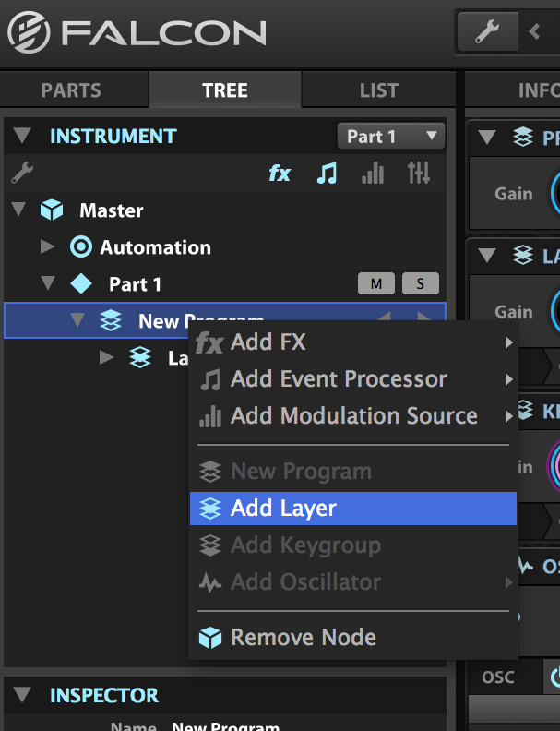Click the New Program layers icon in tree
The image size is (560, 731).
pyautogui.click(x=111, y=321)
